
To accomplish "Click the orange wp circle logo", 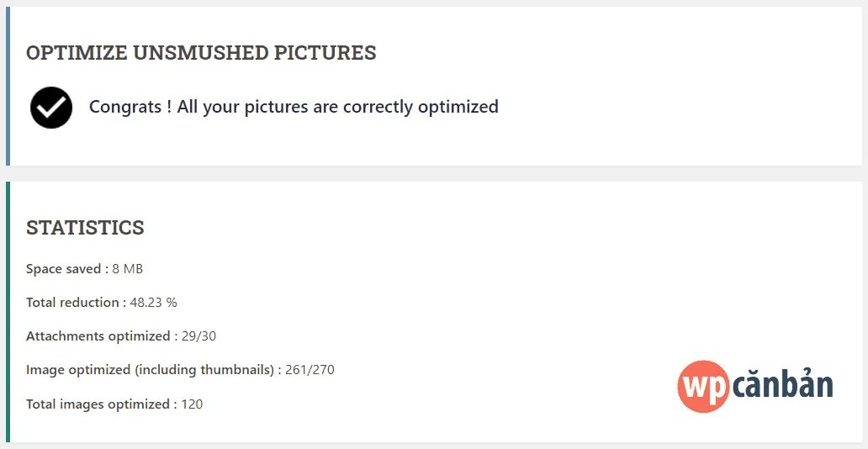I will pos(702,387).
